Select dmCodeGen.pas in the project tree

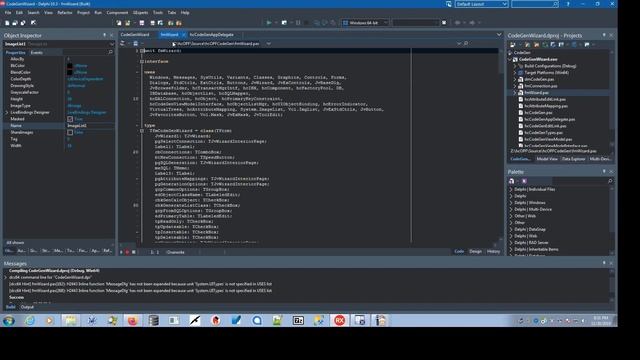point(539,79)
